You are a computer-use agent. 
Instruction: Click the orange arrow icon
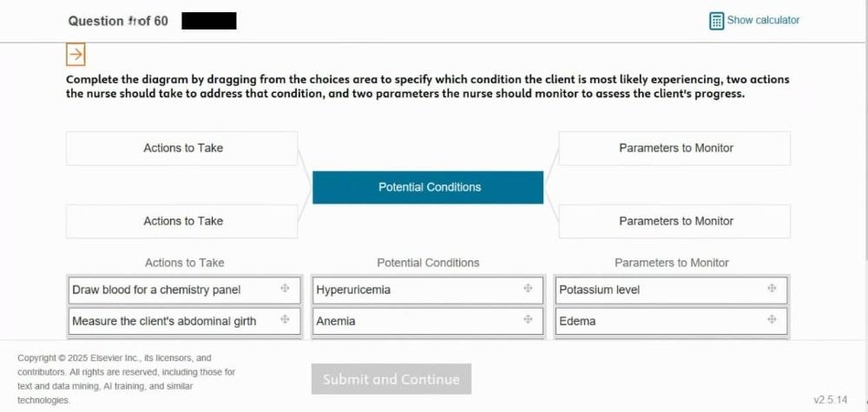click(x=76, y=54)
